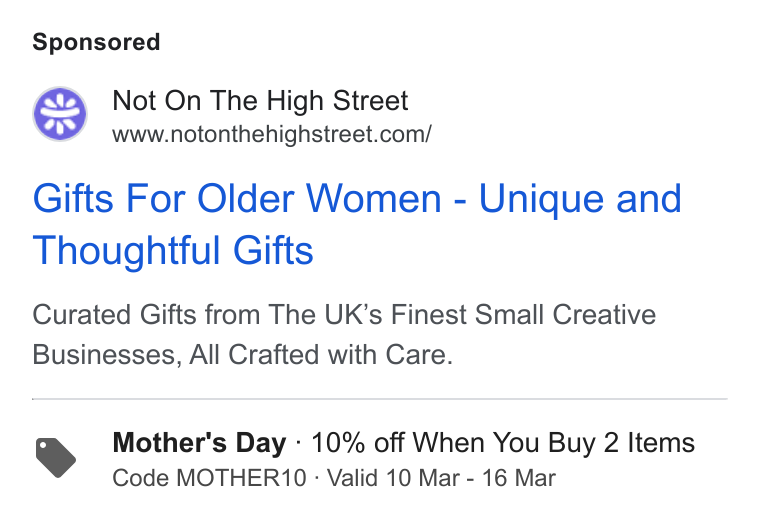The image size is (760, 516).
Task: Click the horizontal divider above the promotion
Action: click(380, 399)
